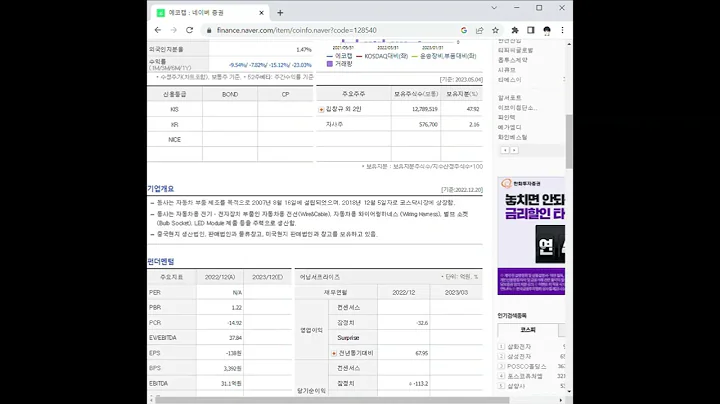Open the 기업개요 section heading

click(161, 189)
